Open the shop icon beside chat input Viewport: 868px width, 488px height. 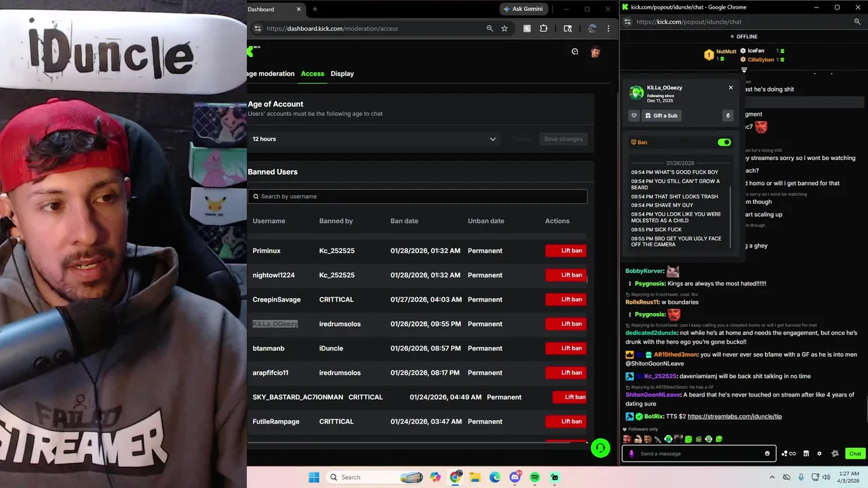(x=806, y=453)
